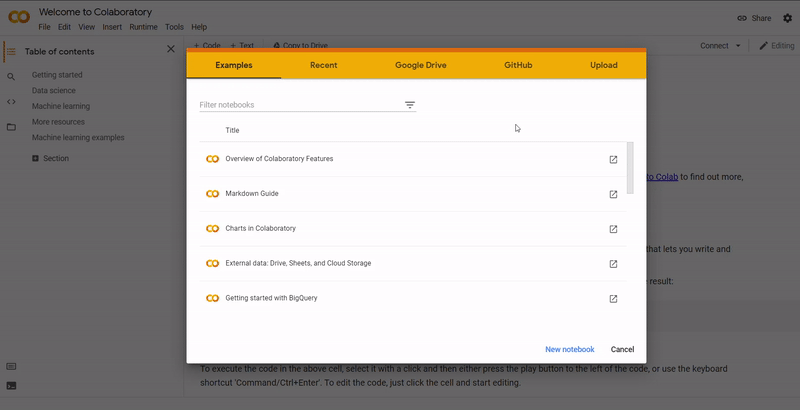Expand the Connect dropdown arrow
800x410 pixels.
click(738, 46)
